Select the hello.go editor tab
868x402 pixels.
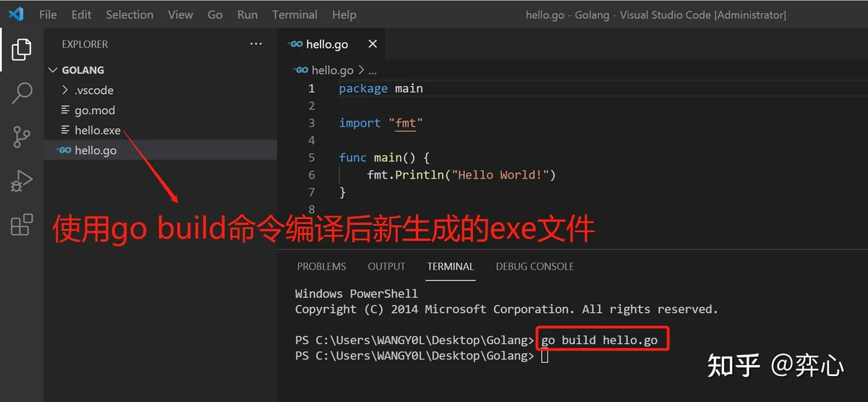[x=332, y=44]
